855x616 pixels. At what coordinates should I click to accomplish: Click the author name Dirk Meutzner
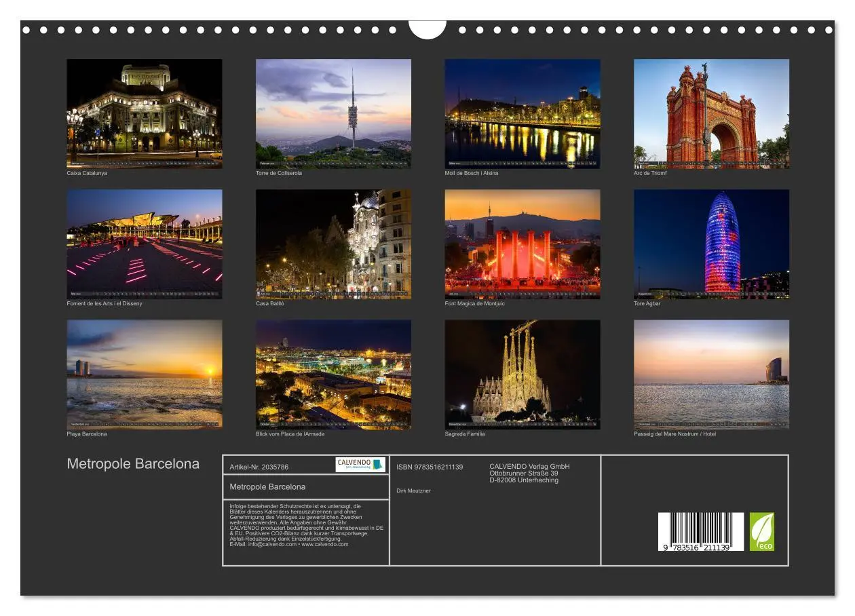pos(413,489)
